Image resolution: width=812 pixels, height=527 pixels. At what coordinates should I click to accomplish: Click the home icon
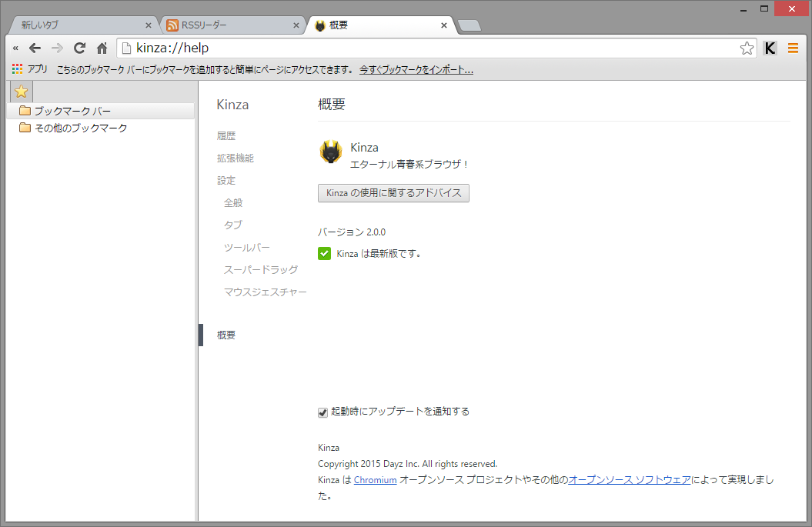tap(101, 47)
